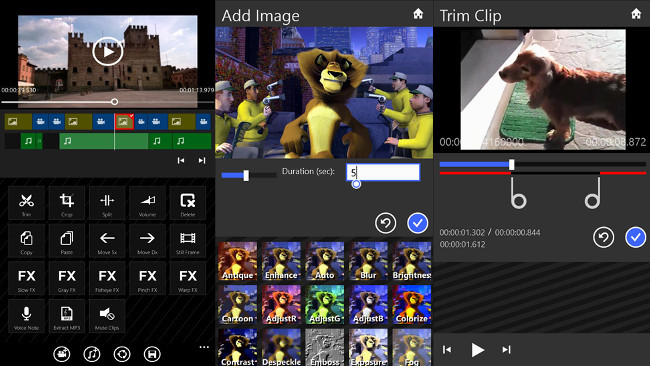Apply the Pinch FX effect

pos(147,279)
